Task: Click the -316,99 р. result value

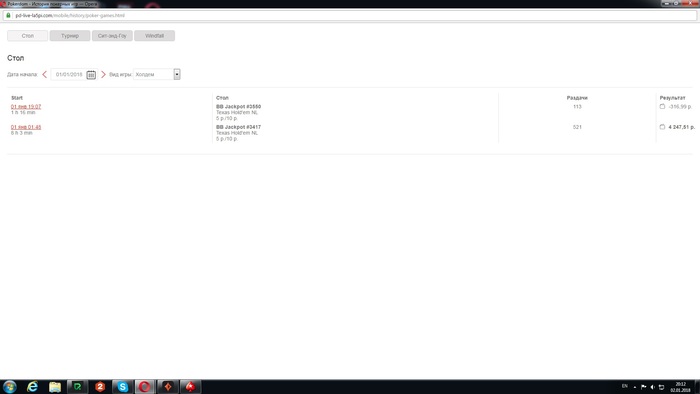Action: pos(680,107)
